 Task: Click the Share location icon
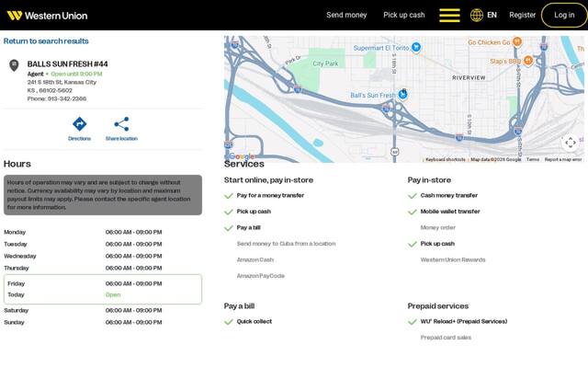click(x=121, y=124)
